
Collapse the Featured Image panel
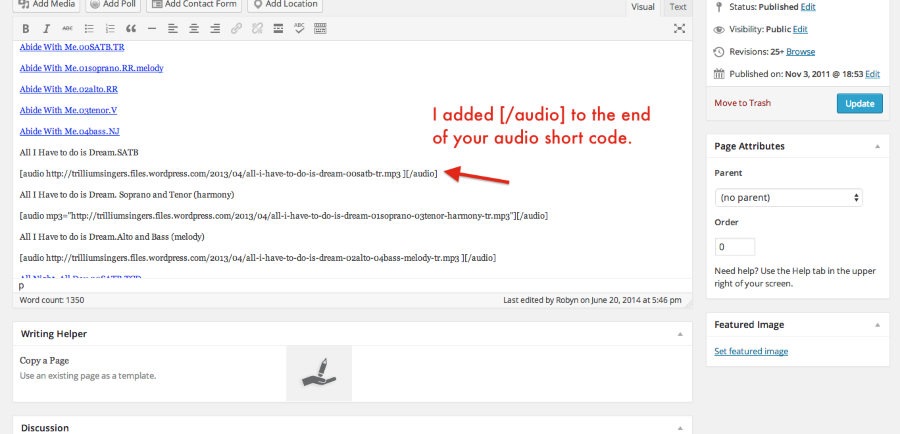(x=877, y=325)
